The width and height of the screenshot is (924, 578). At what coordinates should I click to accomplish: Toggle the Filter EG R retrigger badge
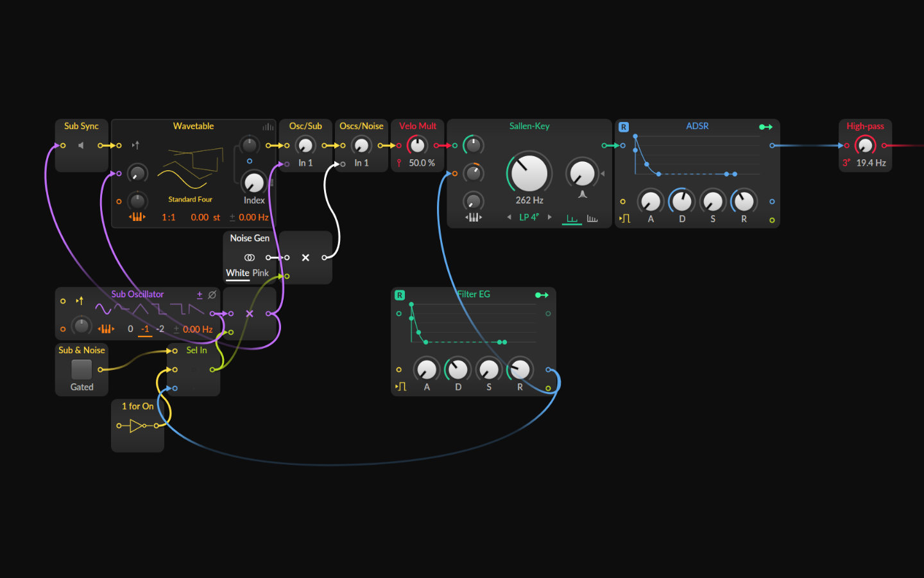(400, 295)
